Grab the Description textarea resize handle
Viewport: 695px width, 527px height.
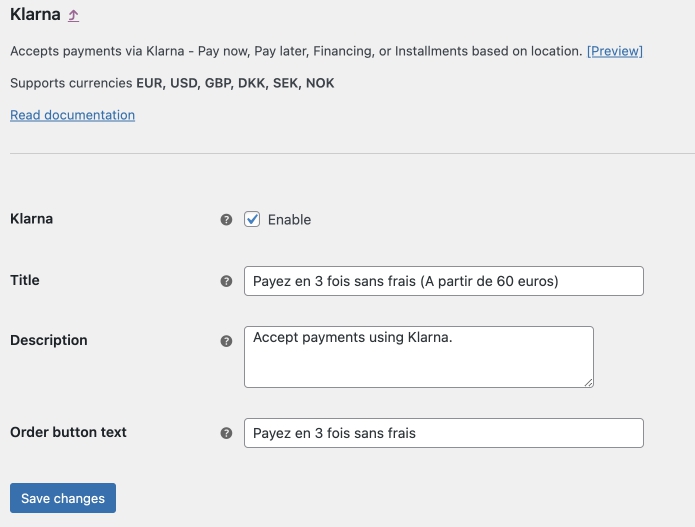click(x=588, y=383)
